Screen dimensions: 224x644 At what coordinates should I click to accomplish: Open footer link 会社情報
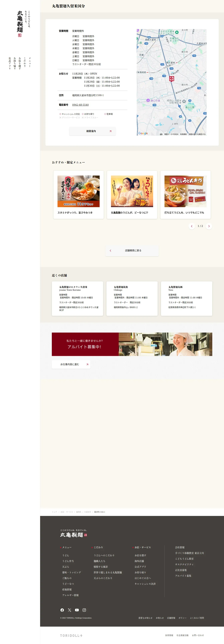[x=180, y=547]
